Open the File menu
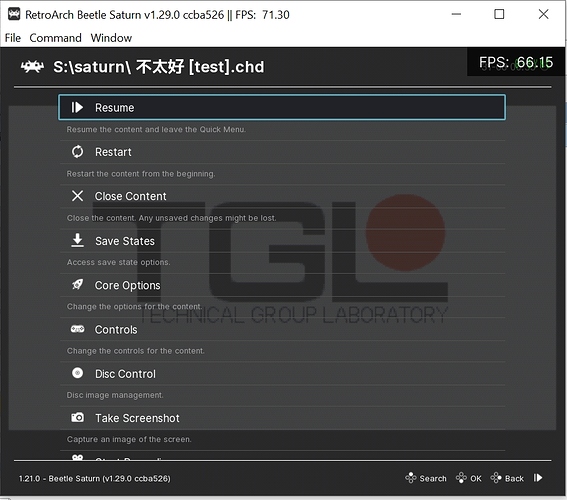This screenshot has width=567, height=500. [x=13, y=38]
